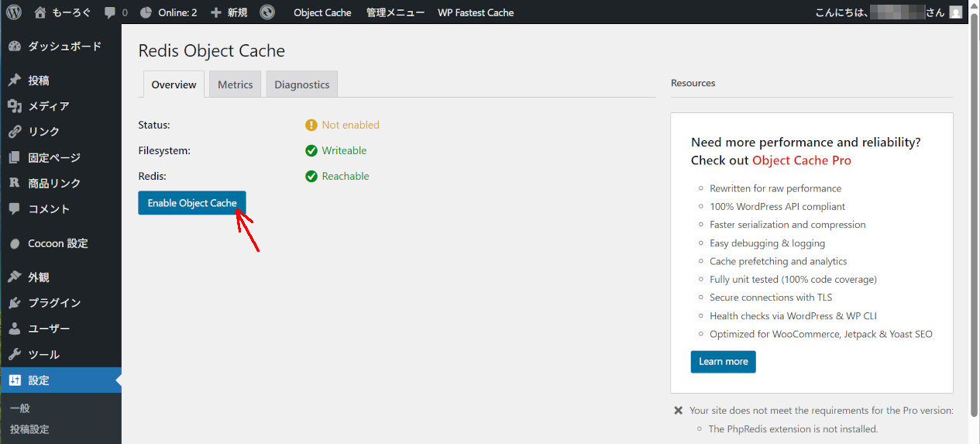The width and height of the screenshot is (980, 444).
Task: Open the site home icon もーろぐ
Action: tap(40, 12)
